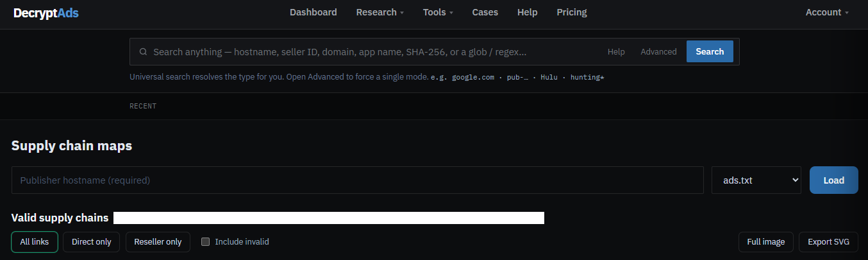Open the Dashboard page
Image resolution: width=868 pixels, height=260 pixels.
point(313,12)
